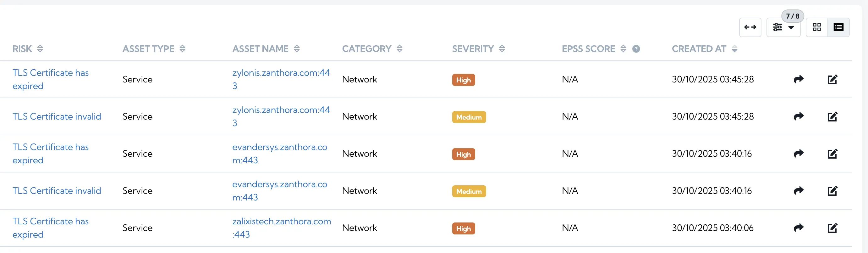This screenshot has width=868, height=253.
Task: Click the High severity badge on zalixistech row
Action: coord(464,228)
